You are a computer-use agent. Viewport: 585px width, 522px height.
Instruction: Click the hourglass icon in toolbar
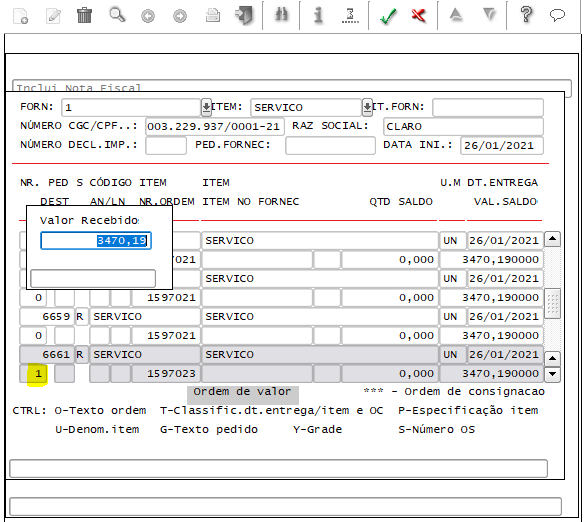pos(350,16)
